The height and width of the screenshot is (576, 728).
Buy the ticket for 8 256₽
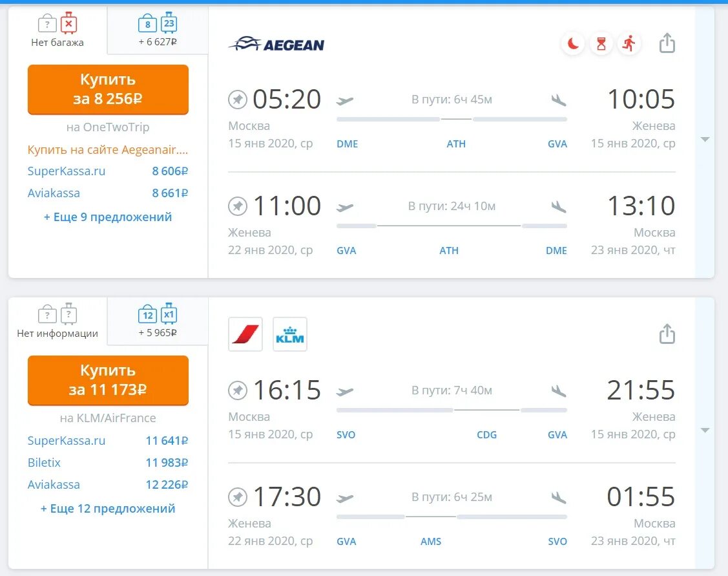pyautogui.click(x=108, y=89)
